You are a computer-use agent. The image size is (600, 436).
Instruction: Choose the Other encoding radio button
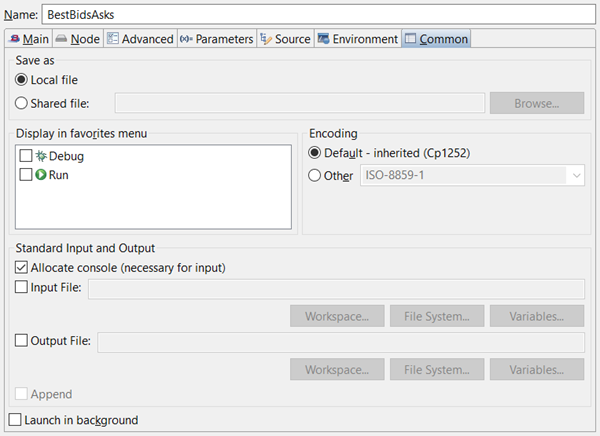[x=316, y=175]
